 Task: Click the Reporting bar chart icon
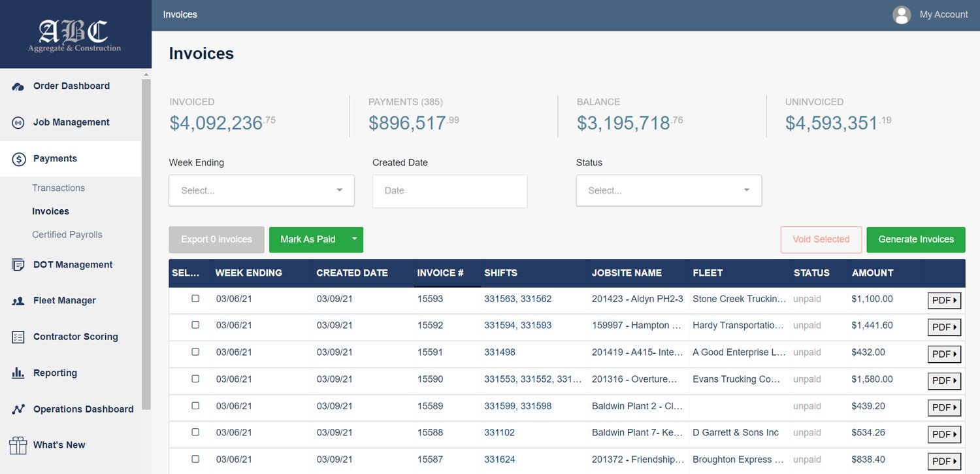(x=18, y=373)
